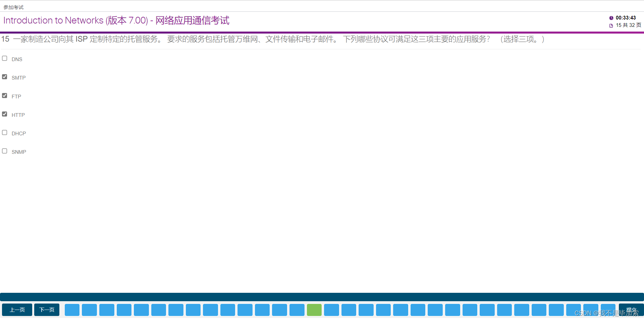Click the question 15 text
Screen dimensions: 644x320
click(x=272, y=39)
